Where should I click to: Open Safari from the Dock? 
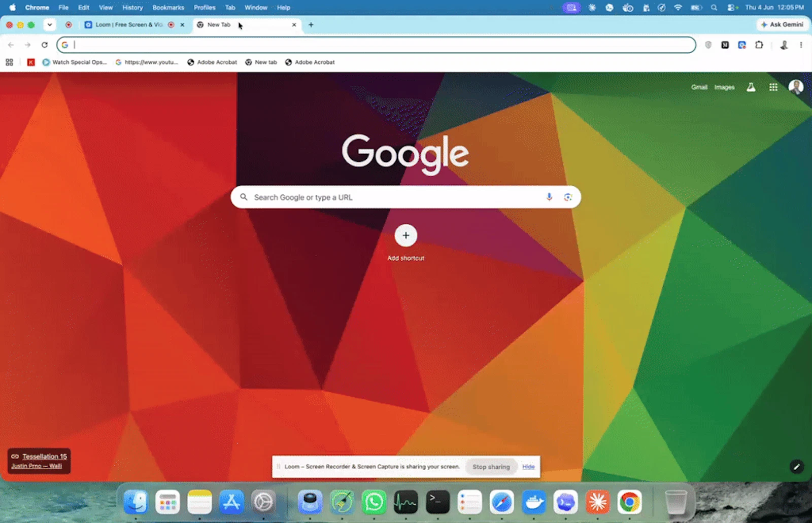tap(502, 502)
